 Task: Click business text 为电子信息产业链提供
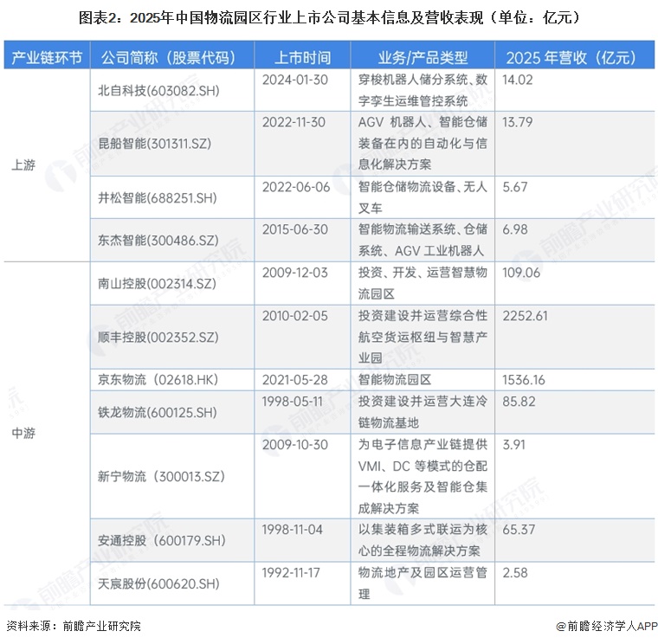(423, 445)
